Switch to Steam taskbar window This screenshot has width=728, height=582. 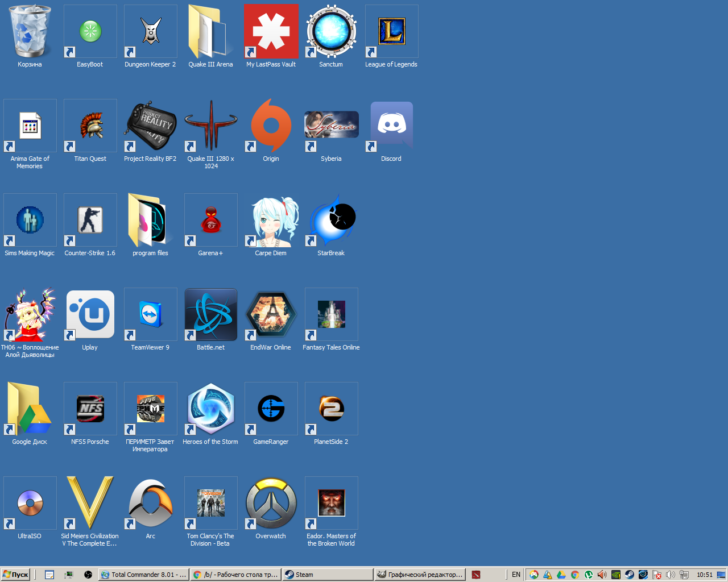pyautogui.click(x=328, y=575)
